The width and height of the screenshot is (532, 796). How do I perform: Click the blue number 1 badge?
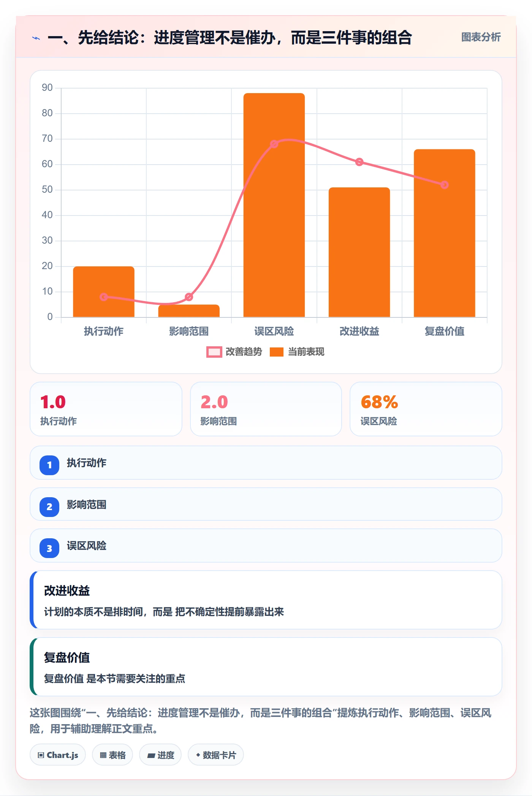point(49,465)
